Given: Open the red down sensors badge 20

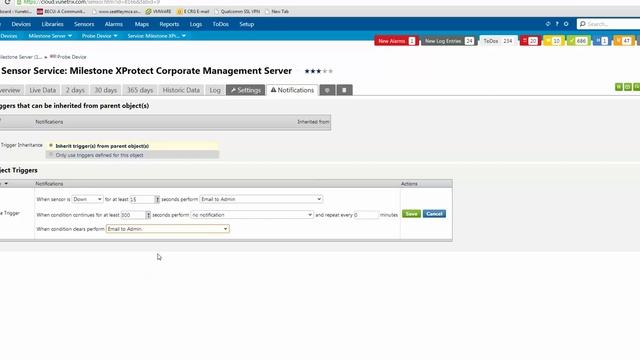Looking at the screenshot, I should tap(530, 41).
